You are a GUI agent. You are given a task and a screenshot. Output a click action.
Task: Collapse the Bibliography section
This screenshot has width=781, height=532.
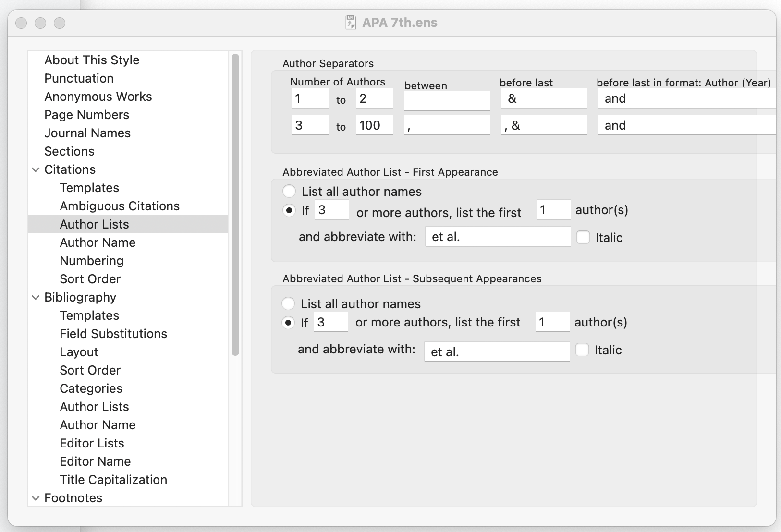tap(35, 297)
